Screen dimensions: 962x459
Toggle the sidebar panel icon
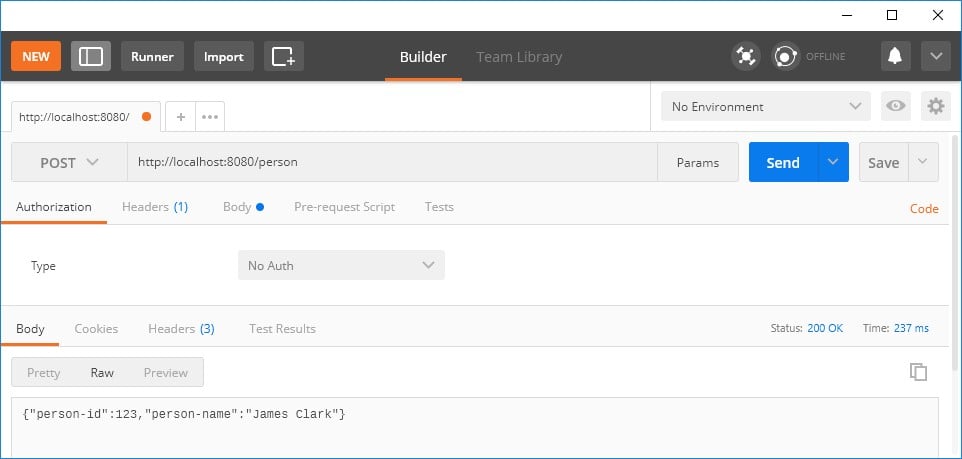pos(91,56)
